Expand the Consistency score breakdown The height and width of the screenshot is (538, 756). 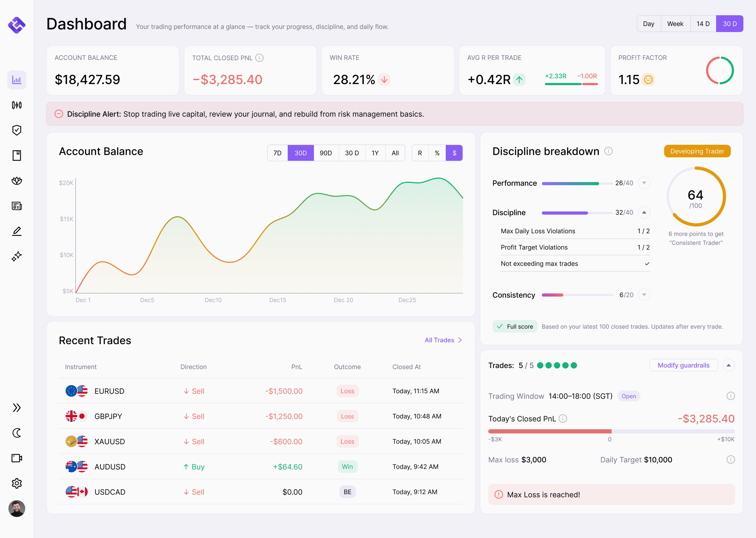[x=644, y=294]
